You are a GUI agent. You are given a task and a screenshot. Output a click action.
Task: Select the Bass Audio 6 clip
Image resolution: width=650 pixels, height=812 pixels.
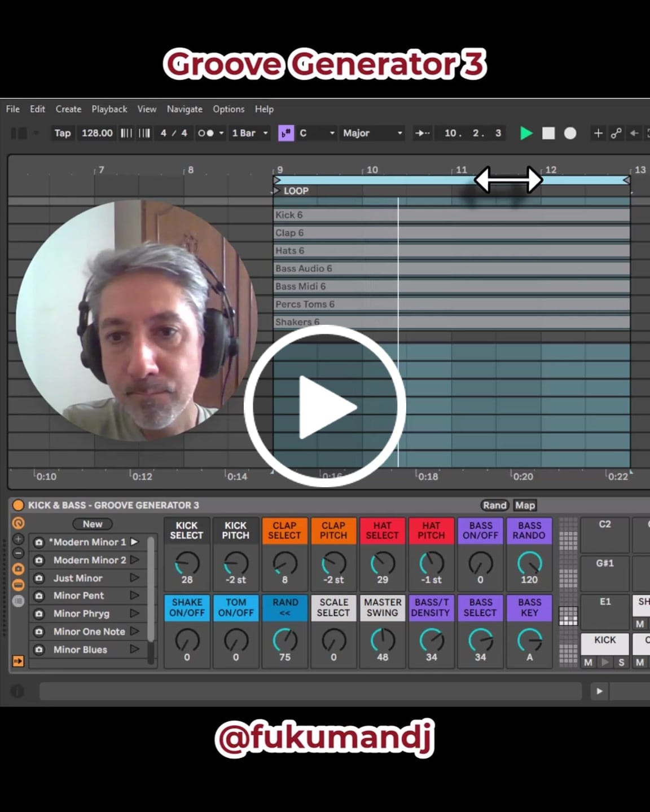(x=451, y=268)
